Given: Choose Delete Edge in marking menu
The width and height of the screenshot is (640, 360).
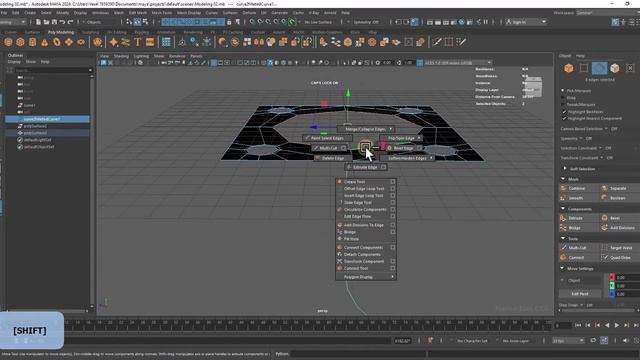Looking at the screenshot, I should pyautogui.click(x=333, y=158).
